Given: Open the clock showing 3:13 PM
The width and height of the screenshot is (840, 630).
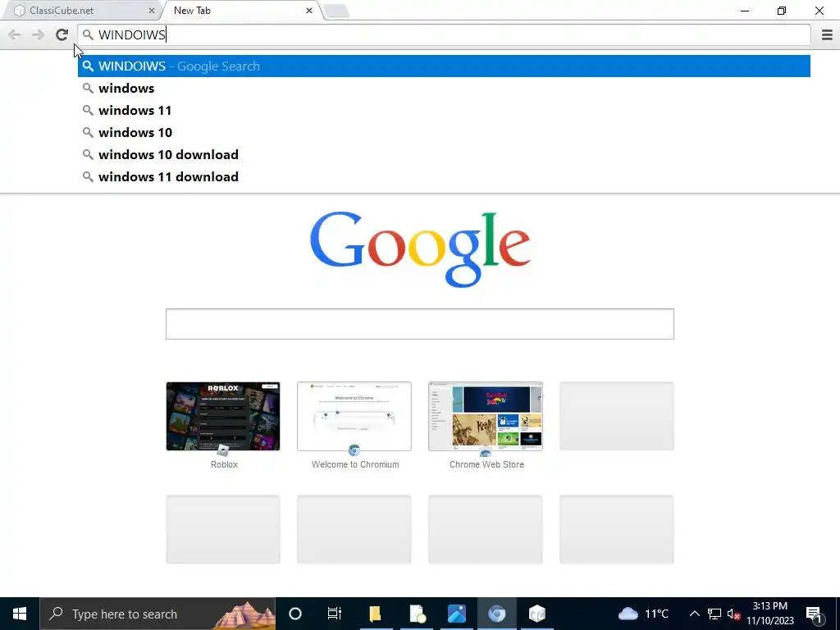Looking at the screenshot, I should click(x=770, y=614).
